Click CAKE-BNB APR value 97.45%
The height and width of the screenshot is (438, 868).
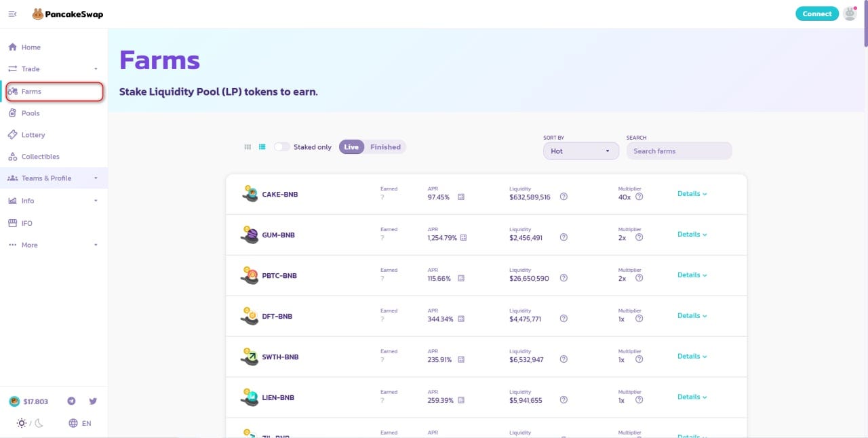tap(439, 197)
